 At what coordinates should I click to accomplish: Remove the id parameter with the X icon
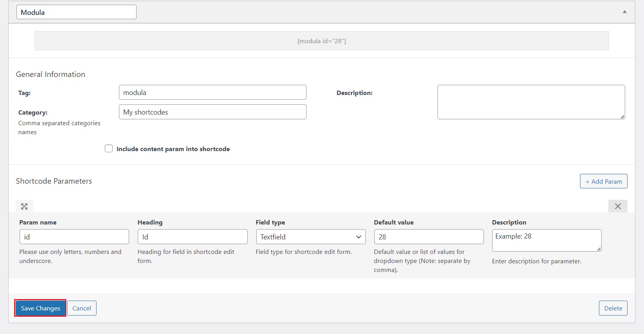(x=617, y=206)
